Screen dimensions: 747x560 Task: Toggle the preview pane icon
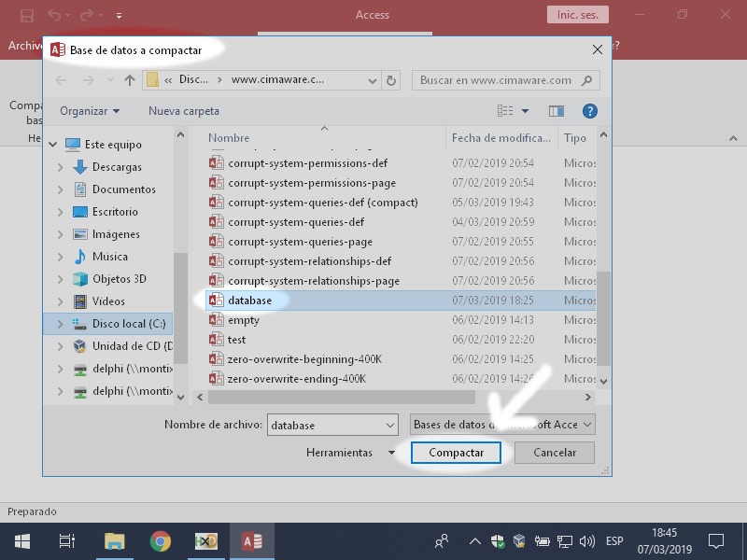[x=557, y=111]
